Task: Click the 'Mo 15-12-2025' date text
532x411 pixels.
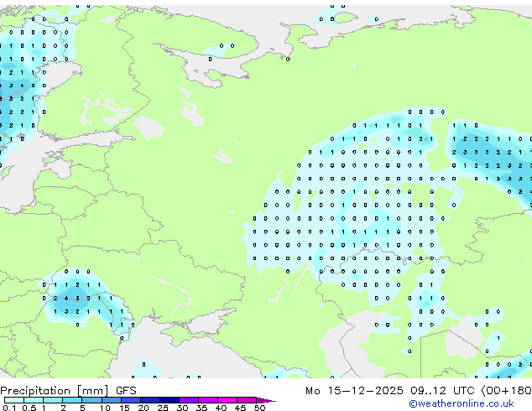Action: [x=354, y=391]
